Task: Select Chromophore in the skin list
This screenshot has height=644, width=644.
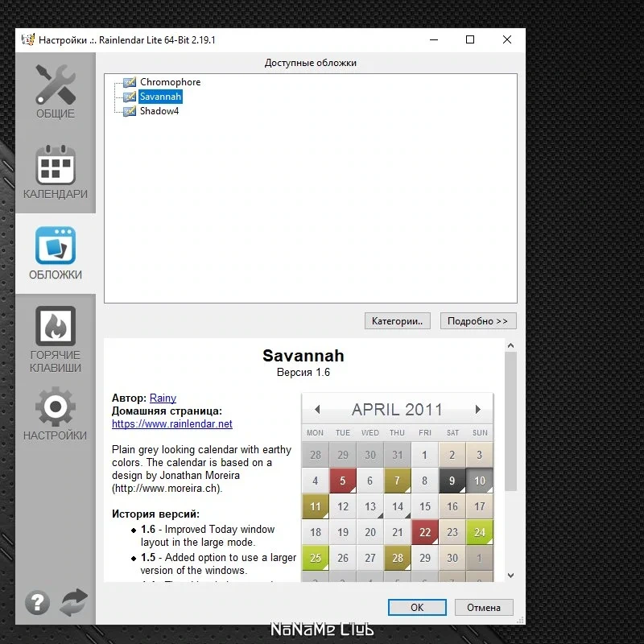Action: [x=170, y=82]
